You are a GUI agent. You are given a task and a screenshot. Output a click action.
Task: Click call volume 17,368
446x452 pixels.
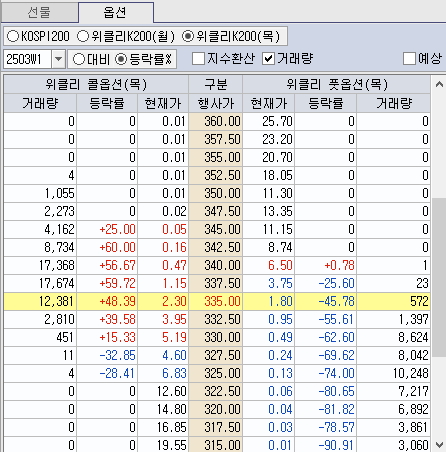click(40, 265)
